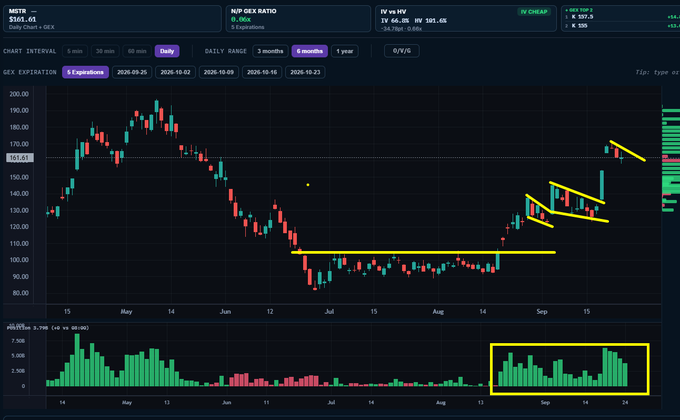Open the N/P GEX RATIO card
The height and width of the screenshot is (420, 680).
click(x=298, y=19)
